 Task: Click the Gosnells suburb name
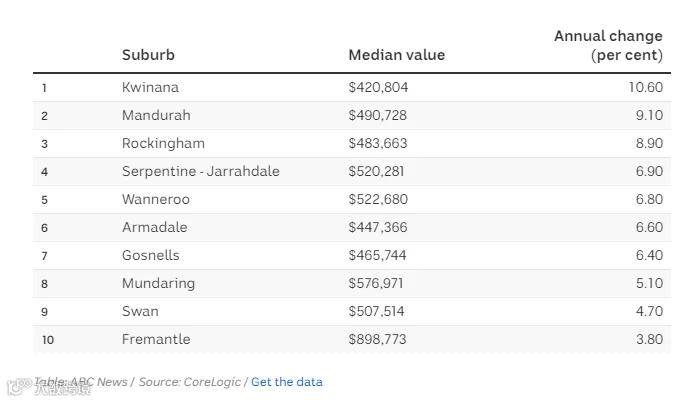(150, 255)
